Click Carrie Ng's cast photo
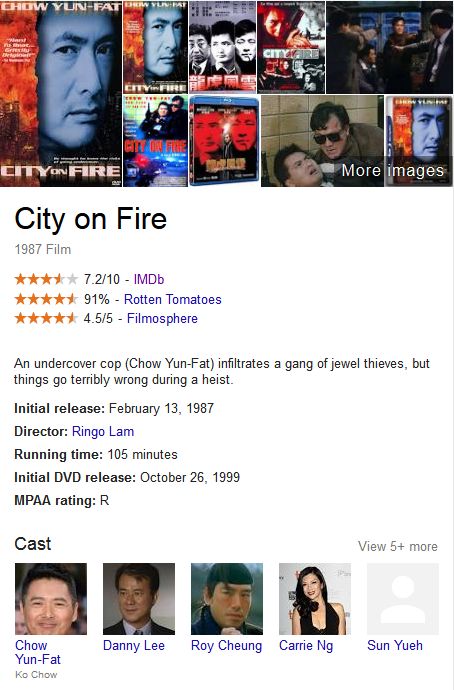 pyautogui.click(x=315, y=599)
